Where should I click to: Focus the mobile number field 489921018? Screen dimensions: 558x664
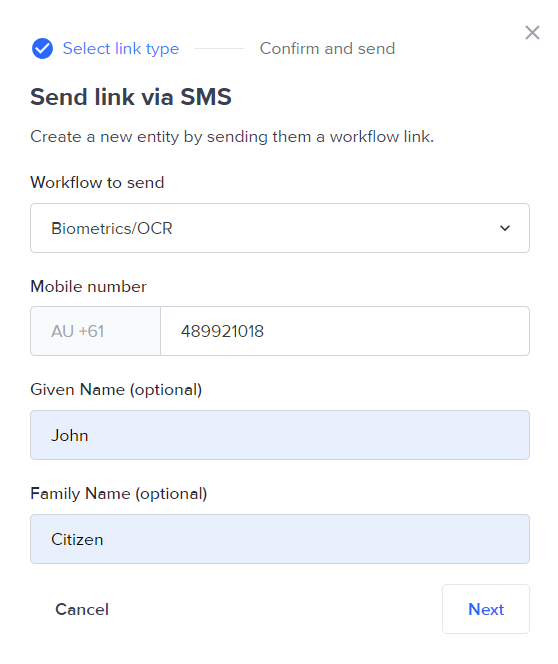pos(345,331)
